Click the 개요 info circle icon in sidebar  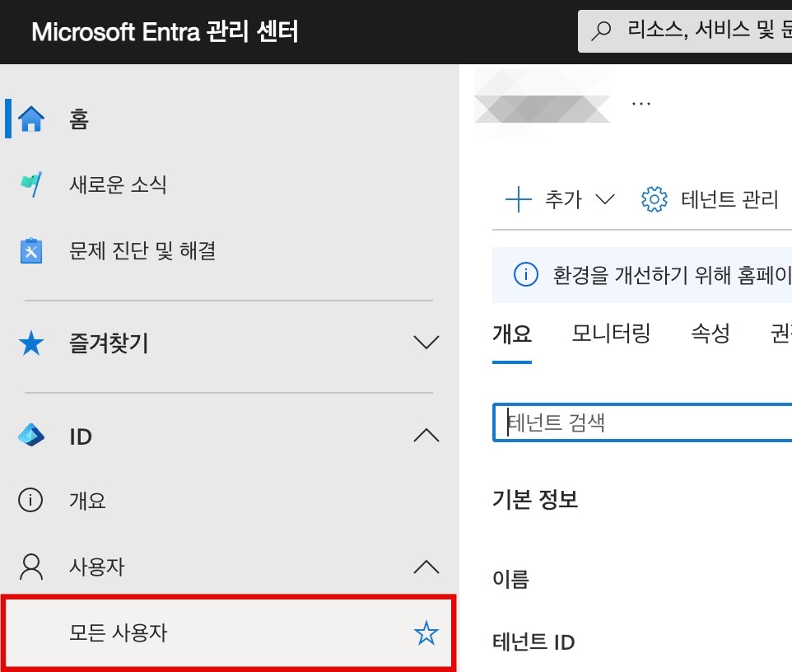click(x=30, y=500)
